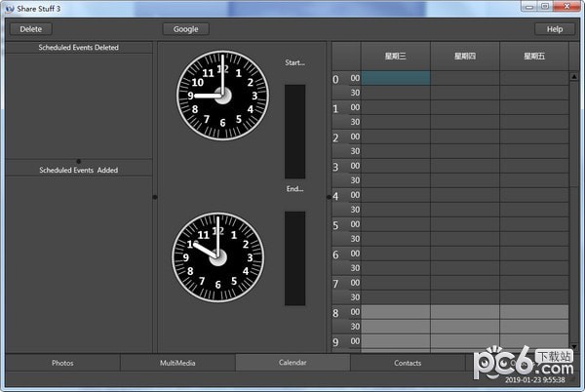The image size is (585, 392).
Task: Select the Calendar tab
Action: (x=292, y=363)
